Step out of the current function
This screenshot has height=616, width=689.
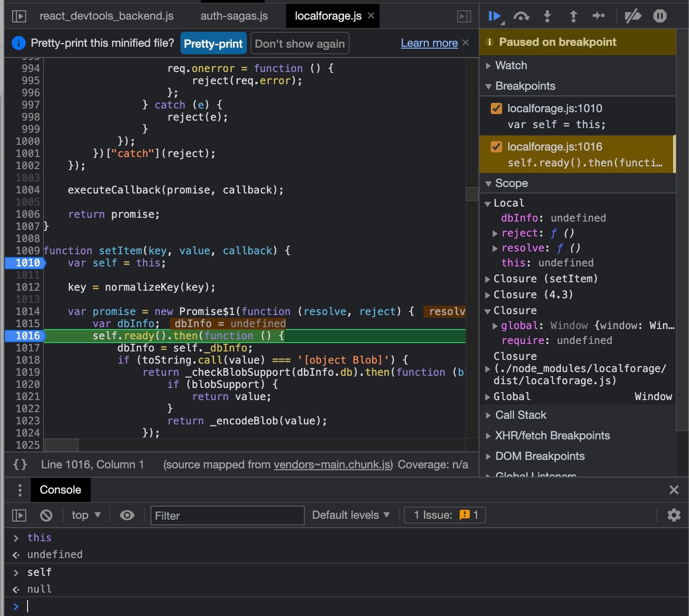pyautogui.click(x=573, y=16)
